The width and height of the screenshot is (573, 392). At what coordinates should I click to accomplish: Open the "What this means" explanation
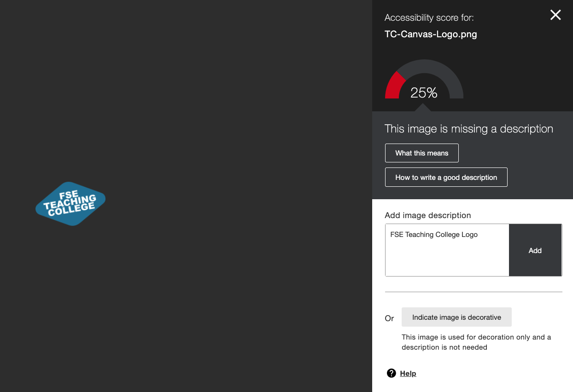tap(421, 153)
